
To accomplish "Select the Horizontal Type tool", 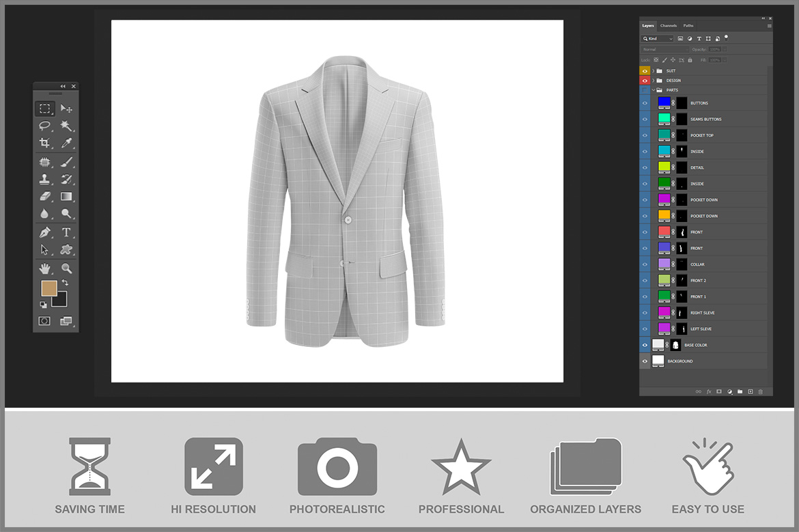I will click(66, 232).
